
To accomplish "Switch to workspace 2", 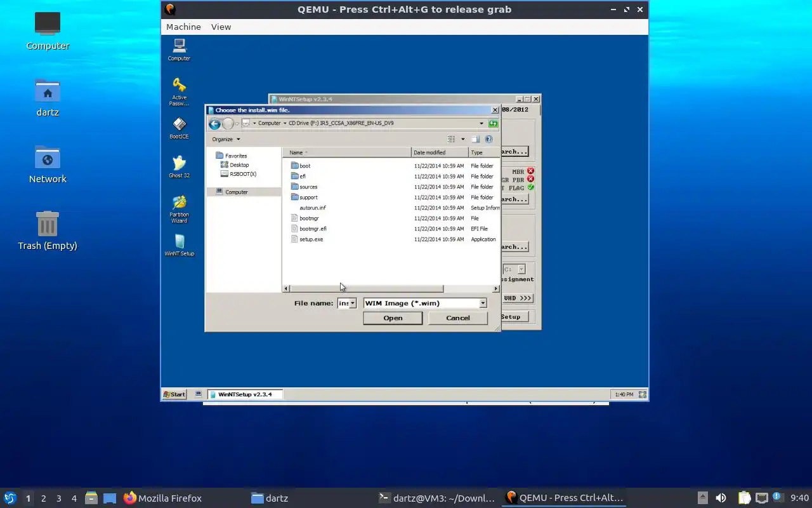I will pos(43,498).
